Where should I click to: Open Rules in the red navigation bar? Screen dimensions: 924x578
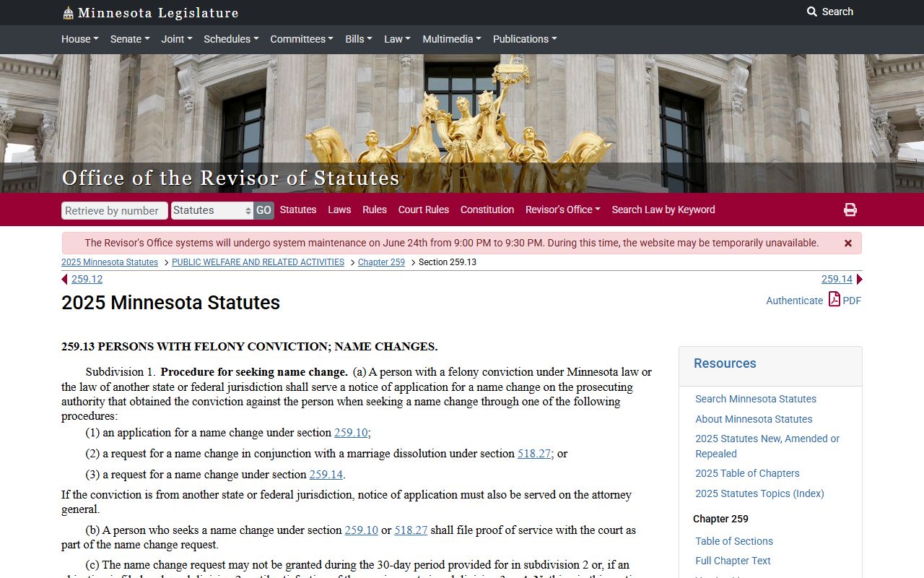click(375, 210)
